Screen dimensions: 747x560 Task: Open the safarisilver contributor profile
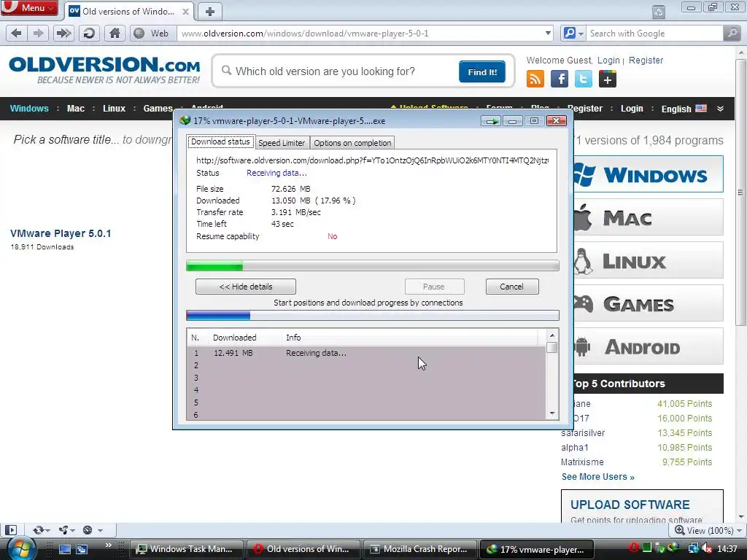coord(583,433)
